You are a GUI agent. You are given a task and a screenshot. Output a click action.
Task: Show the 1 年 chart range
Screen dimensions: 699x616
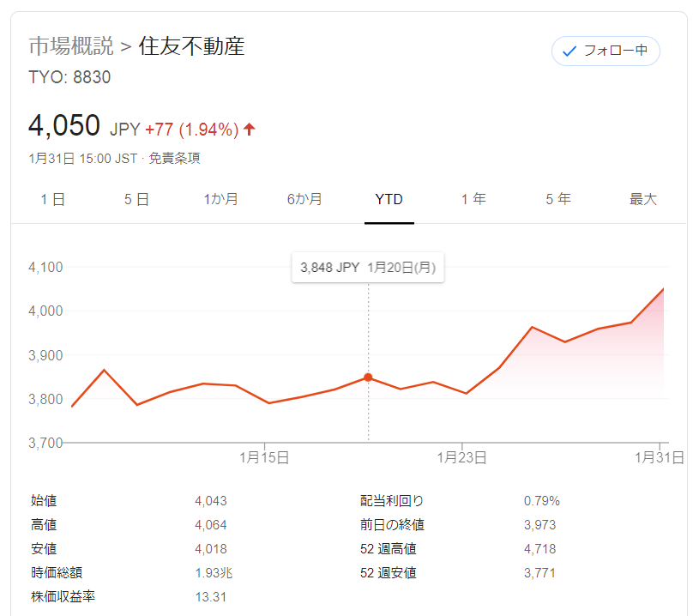pos(473,199)
